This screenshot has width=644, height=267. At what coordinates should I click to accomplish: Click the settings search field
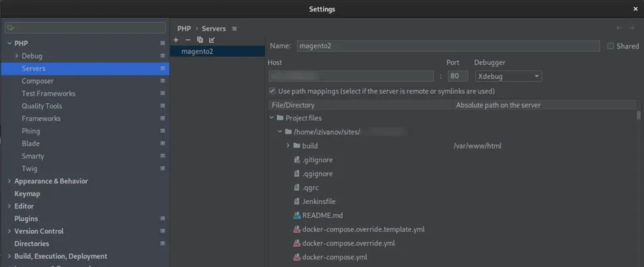tap(85, 28)
